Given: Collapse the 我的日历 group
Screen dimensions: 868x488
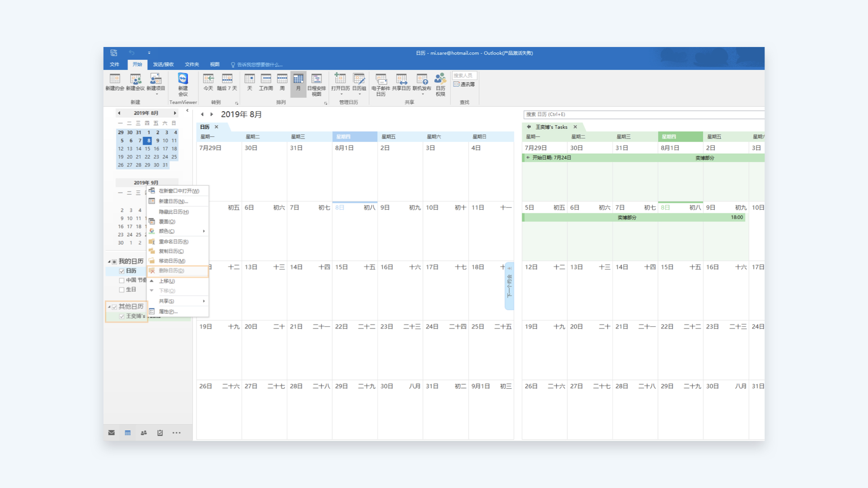Looking at the screenshot, I should [109, 262].
